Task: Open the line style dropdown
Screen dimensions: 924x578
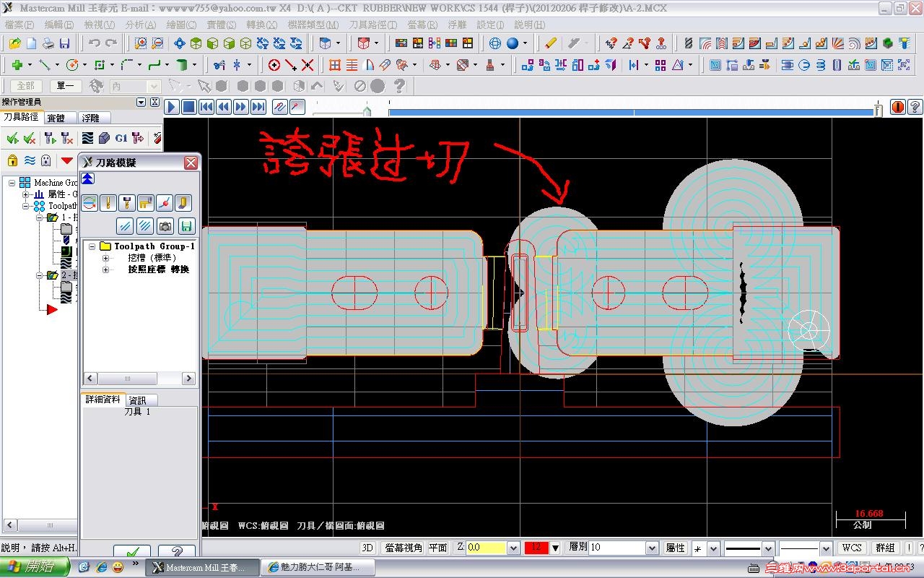Action: (768, 548)
